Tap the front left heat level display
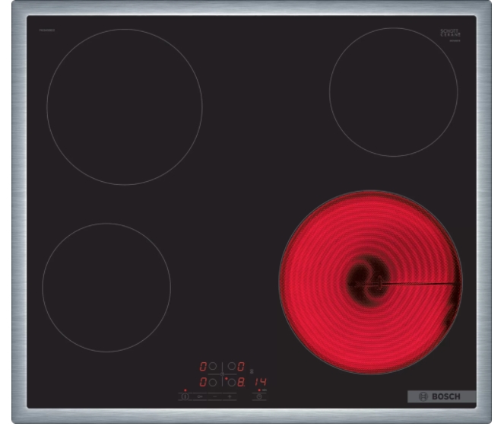 [203, 382]
